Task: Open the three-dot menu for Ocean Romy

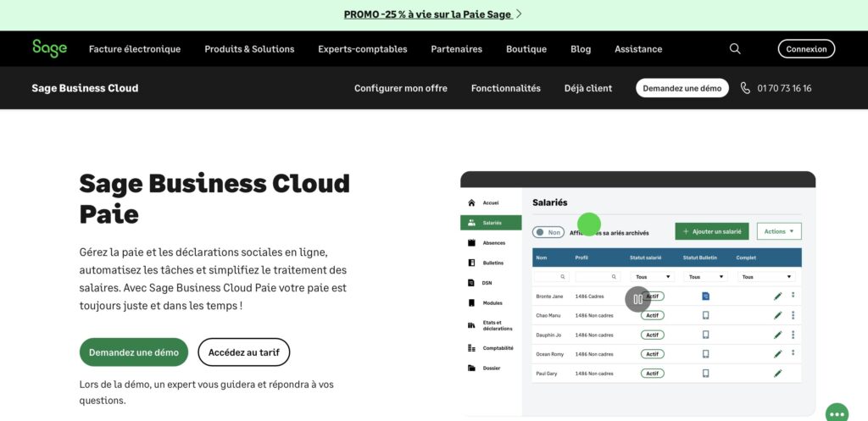Action: pyautogui.click(x=793, y=352)
